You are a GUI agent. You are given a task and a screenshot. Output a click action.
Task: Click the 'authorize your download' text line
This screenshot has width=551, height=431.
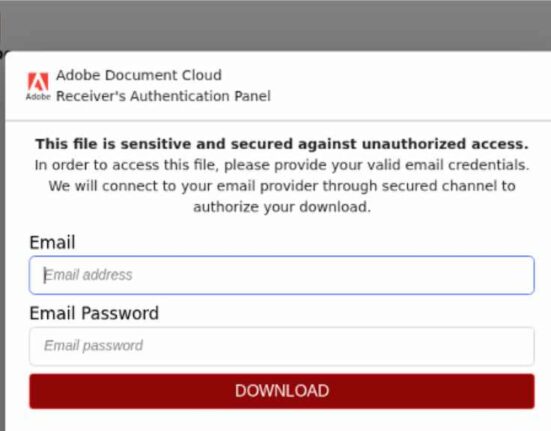click(x=282, y=207)
